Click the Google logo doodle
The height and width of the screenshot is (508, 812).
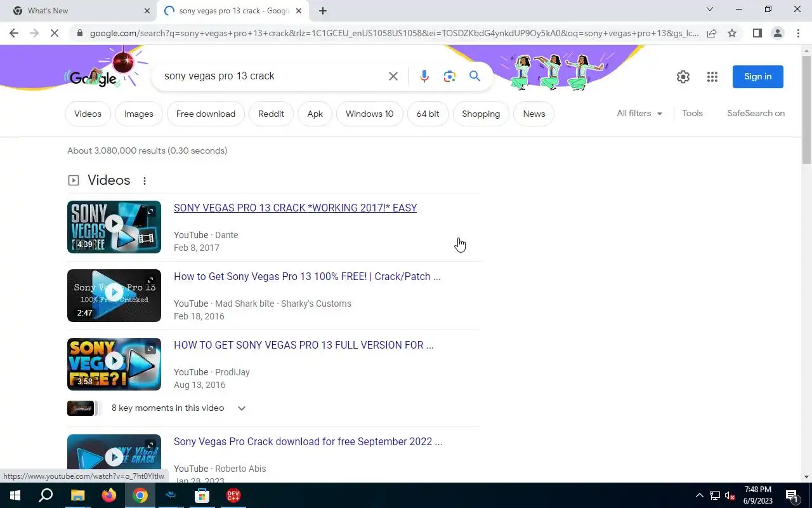click(93, 77)
